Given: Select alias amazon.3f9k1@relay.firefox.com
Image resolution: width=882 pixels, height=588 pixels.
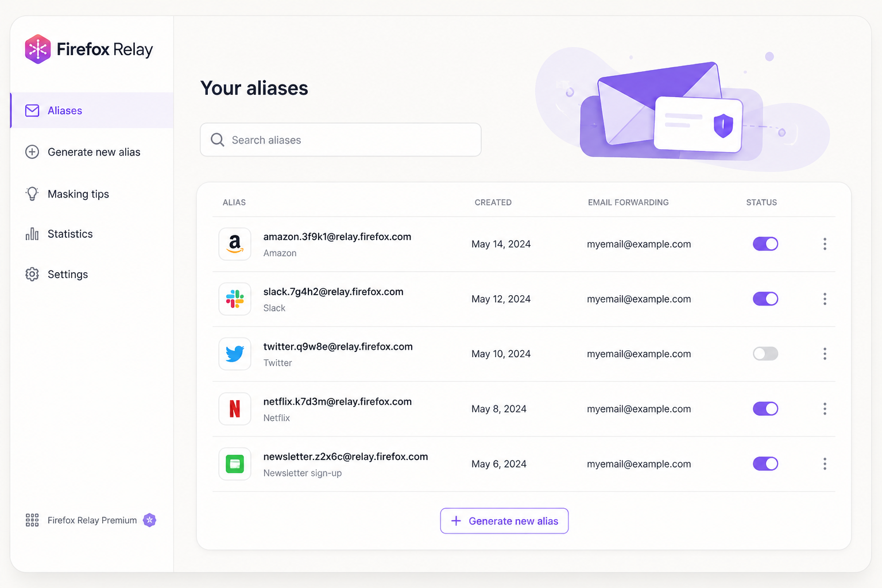Looking at the screenshot, I should click(337, 237).
